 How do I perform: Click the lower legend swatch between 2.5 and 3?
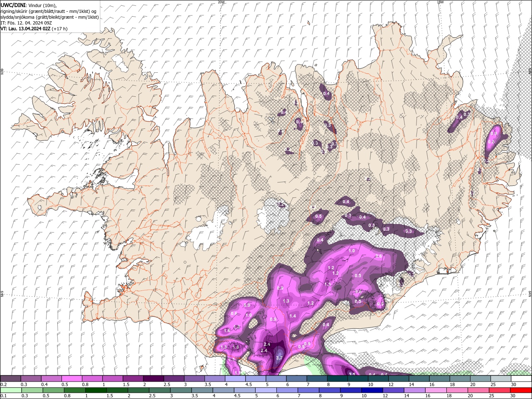(159, 390)
